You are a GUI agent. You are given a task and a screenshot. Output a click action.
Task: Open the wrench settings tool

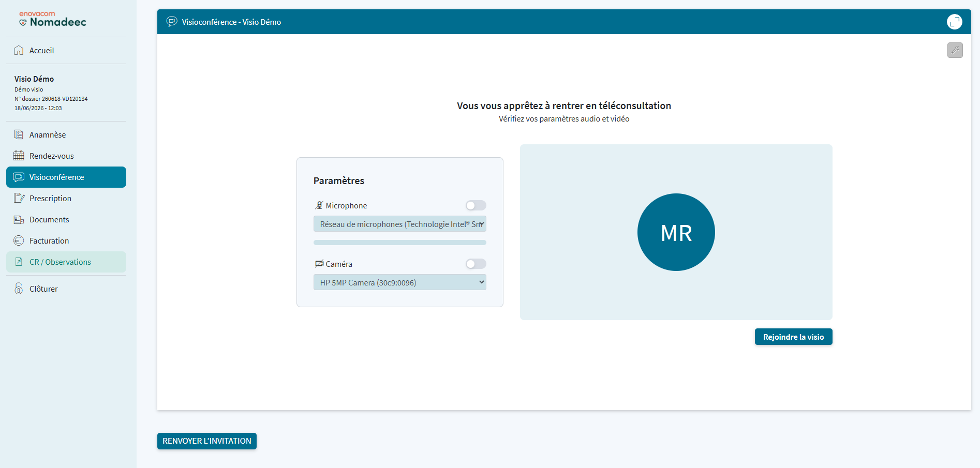coord(955,50)
